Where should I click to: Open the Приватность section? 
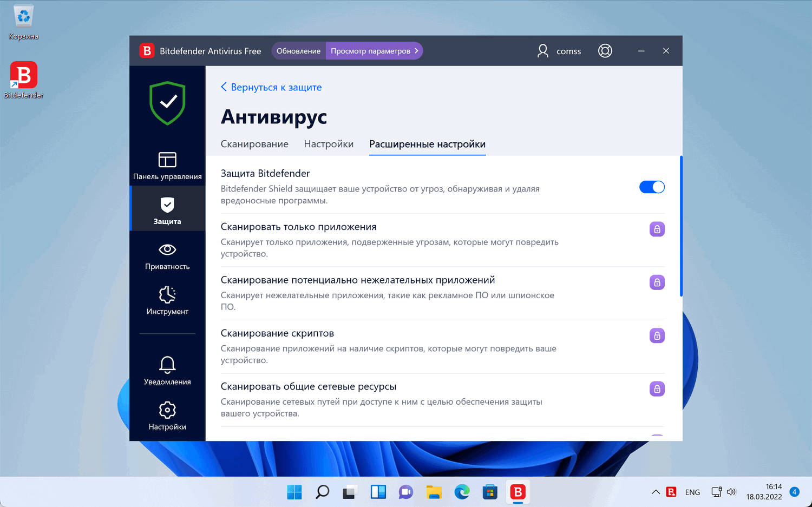click(x=167, y=256)
